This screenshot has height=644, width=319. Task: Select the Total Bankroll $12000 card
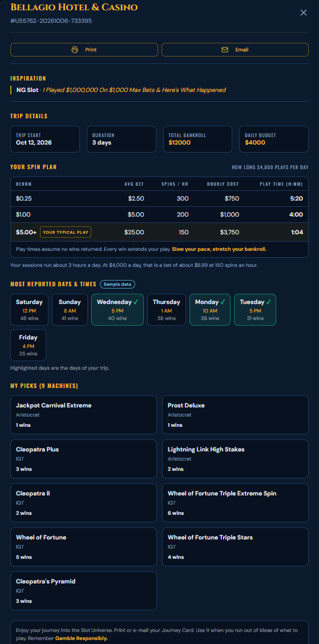tap(197, 139)
